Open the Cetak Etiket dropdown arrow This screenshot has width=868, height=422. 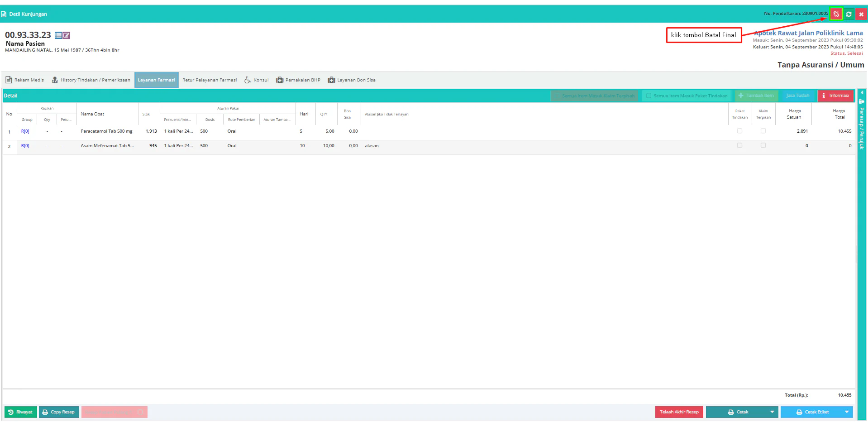pos(847,412)
